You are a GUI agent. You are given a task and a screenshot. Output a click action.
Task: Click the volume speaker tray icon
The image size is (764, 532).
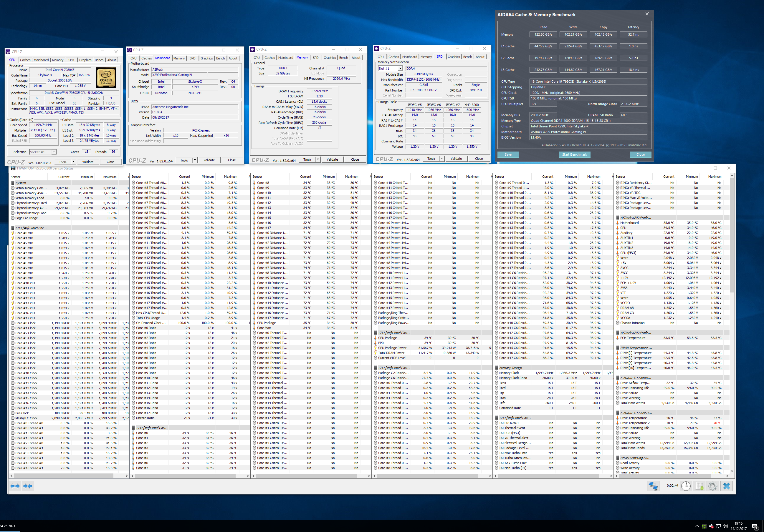click(x=725, y=526)
